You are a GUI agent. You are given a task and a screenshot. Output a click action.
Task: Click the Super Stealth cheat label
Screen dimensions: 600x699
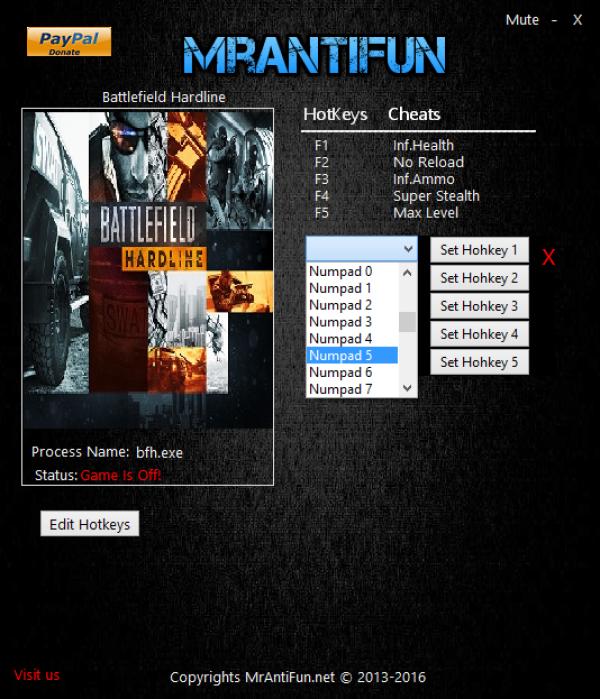436,196
